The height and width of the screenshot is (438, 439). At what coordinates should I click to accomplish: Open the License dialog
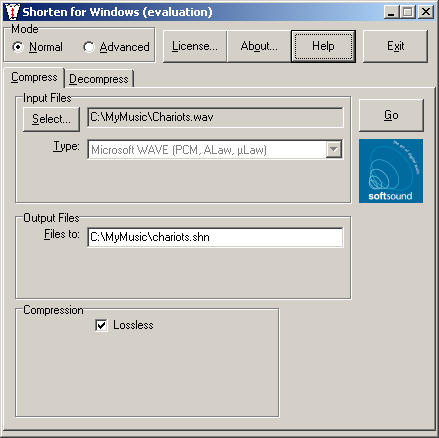pos(195,46)
